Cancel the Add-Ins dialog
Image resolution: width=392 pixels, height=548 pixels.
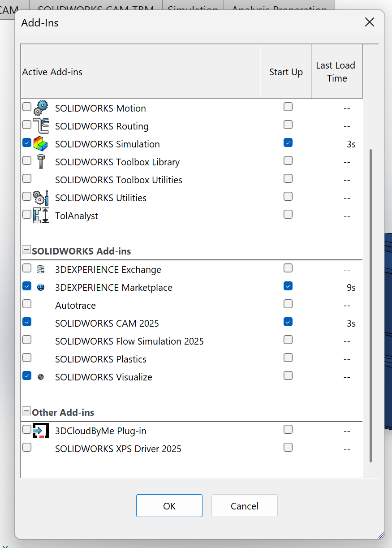[x=245, y=506]
